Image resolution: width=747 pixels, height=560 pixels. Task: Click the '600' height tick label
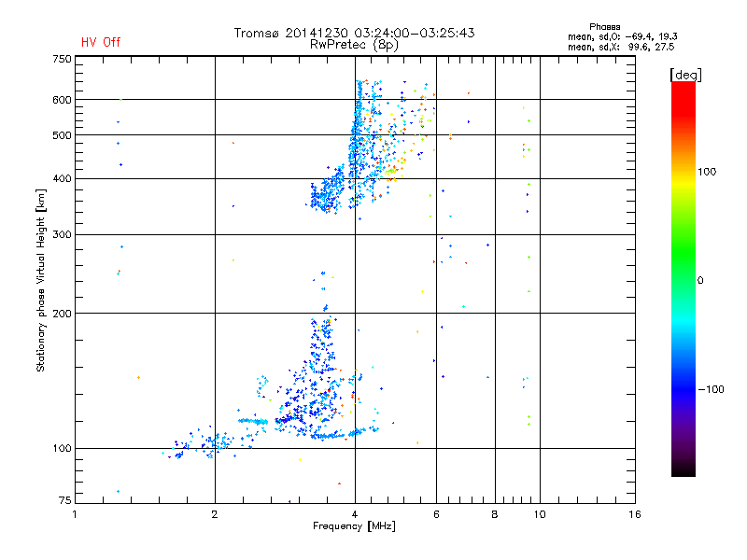(62, 100)
